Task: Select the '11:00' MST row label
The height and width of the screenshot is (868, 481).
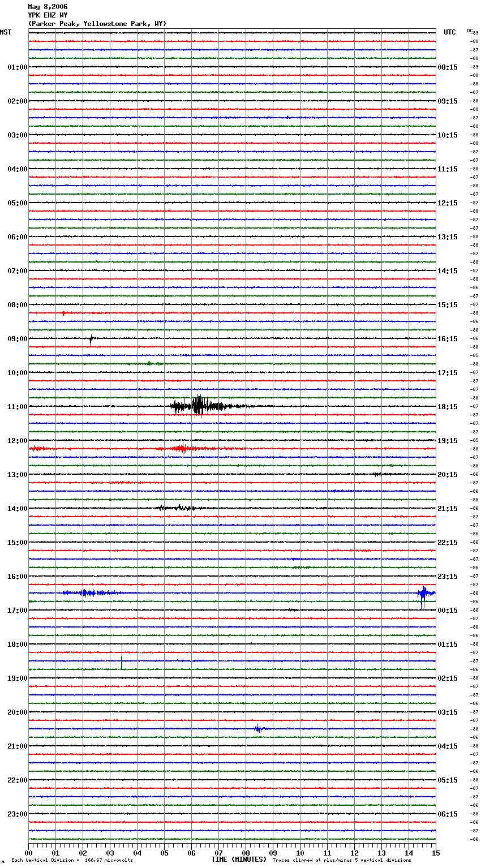Action: click(18, 407)
